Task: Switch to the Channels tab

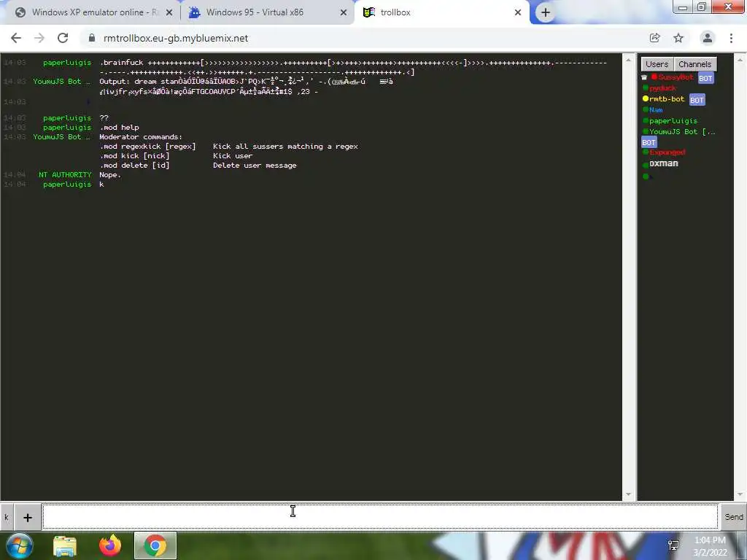Action: pyautogui.click(x=694, y=64)
